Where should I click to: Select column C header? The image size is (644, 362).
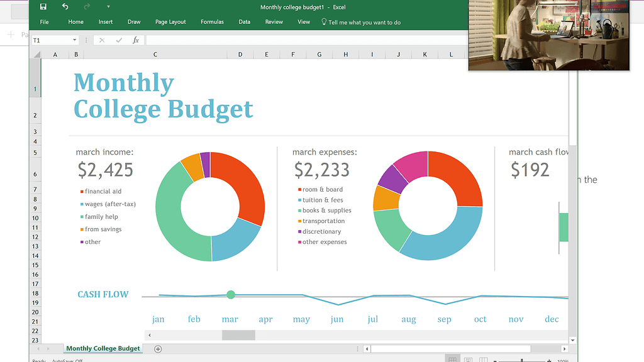tap(155, 55)
